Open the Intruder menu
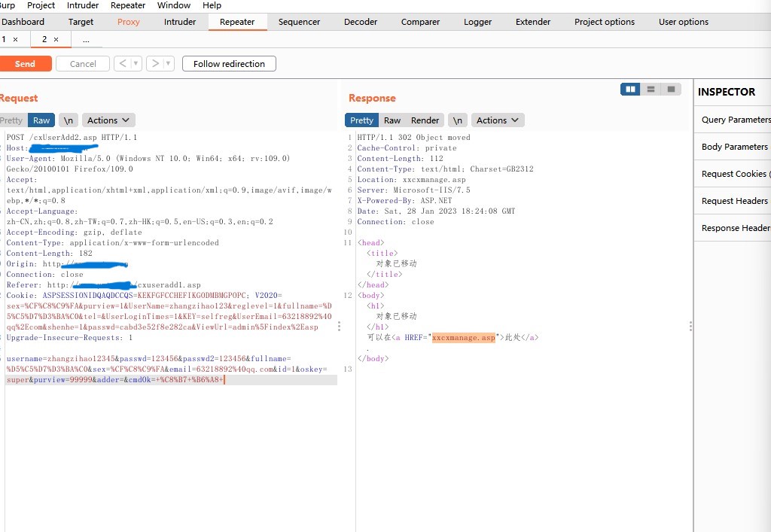Viewport: 771px width, 532px height. (83, 5)
